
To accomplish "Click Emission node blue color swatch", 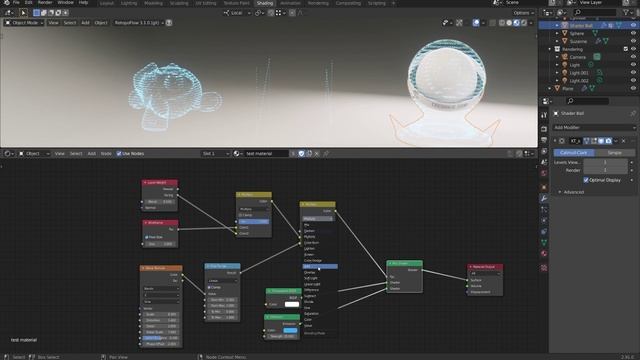I will pos(290,330).
